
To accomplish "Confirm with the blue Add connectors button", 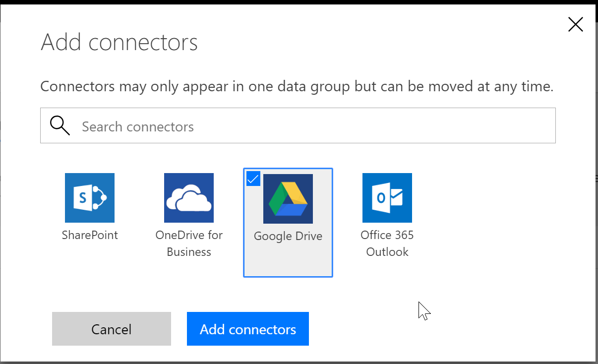I will 248,329.
